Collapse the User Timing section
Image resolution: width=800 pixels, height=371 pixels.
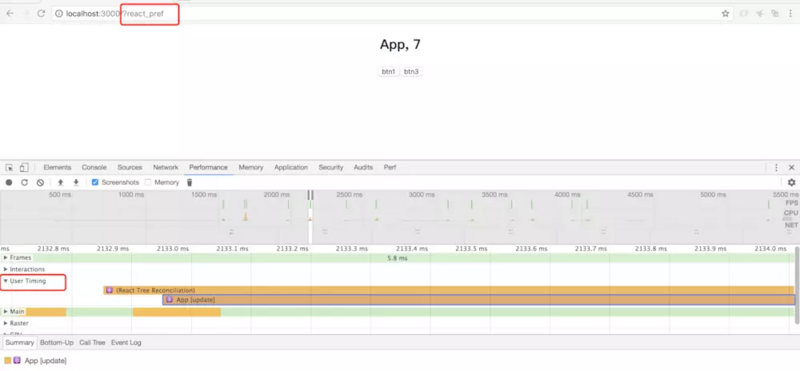6,281
